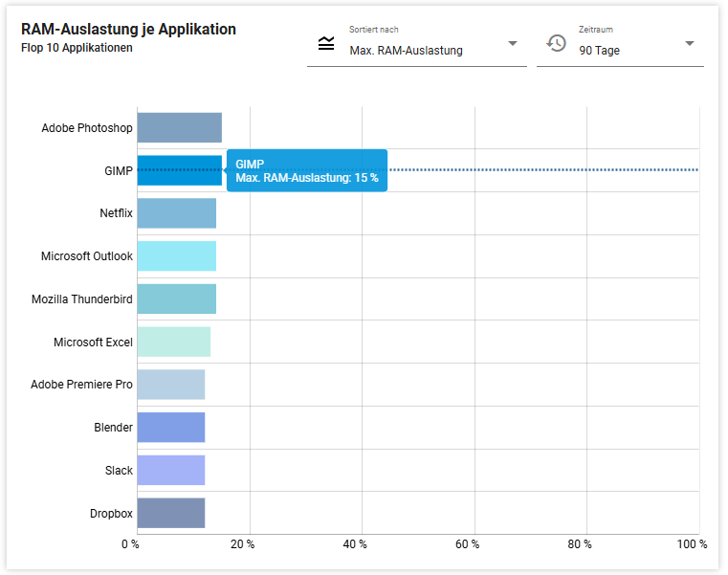Open the Sortiert nach dropdown arrow
This screenshot has width=728, height=575.
[x=512, y=44]
